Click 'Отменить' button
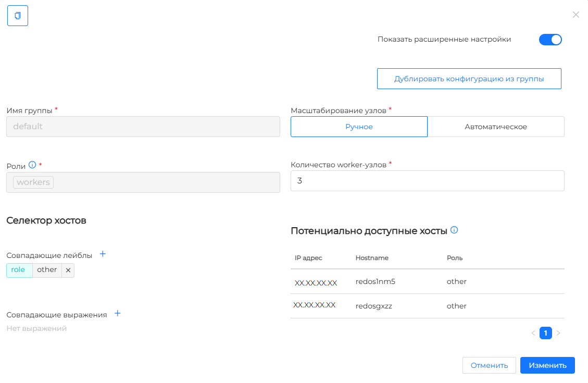The width and height of the screenshot is (588, 383). point(489,365)
